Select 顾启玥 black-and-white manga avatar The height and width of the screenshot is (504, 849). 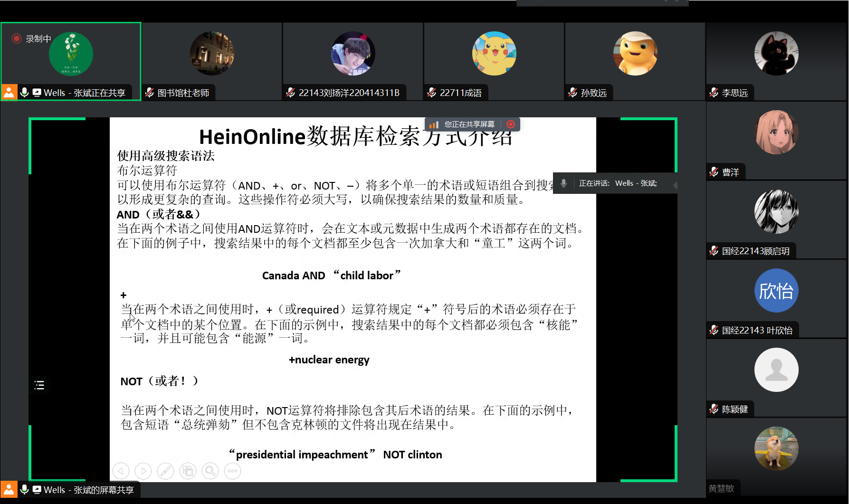776,211
